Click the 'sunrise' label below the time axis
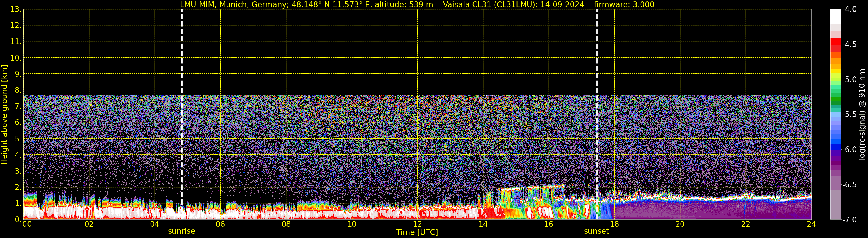The width and height of the screenshot is (868, 238). [182, 231]
